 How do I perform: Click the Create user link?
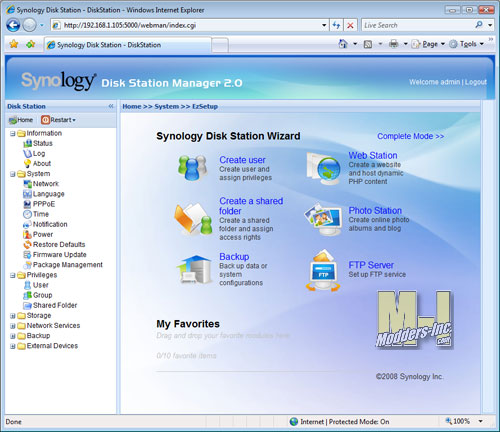coord(242,160)
